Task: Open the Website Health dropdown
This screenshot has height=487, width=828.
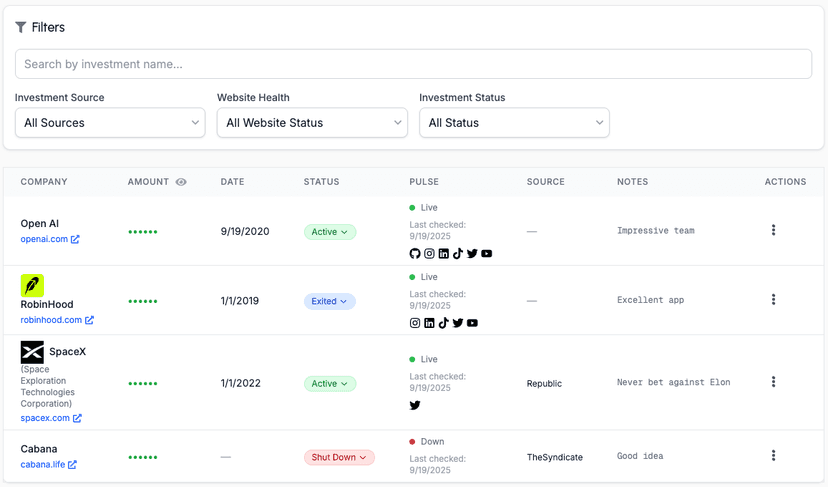Action: click(x=312, y=123)
